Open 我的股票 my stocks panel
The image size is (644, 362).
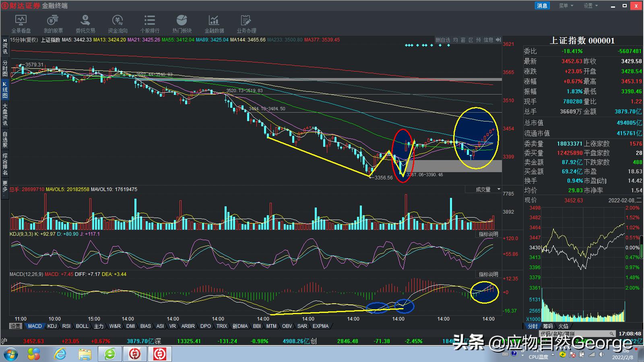53,23
